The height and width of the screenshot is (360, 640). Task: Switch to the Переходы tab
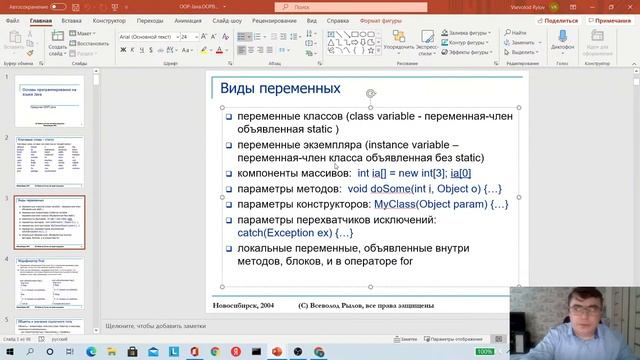[150, 20]
